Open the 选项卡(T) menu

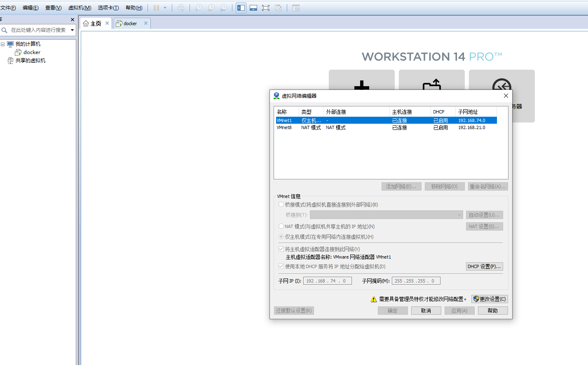108,8
